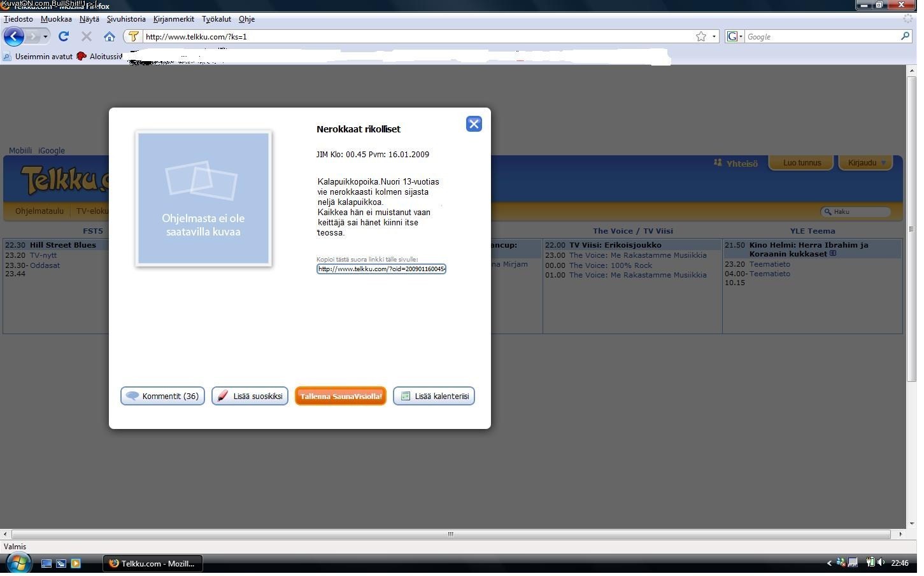Image resolution: width=924 pixels, height=576 pixels.
Task: Click Switch between windows quick launch icon
Action: [x=61, y=563]
